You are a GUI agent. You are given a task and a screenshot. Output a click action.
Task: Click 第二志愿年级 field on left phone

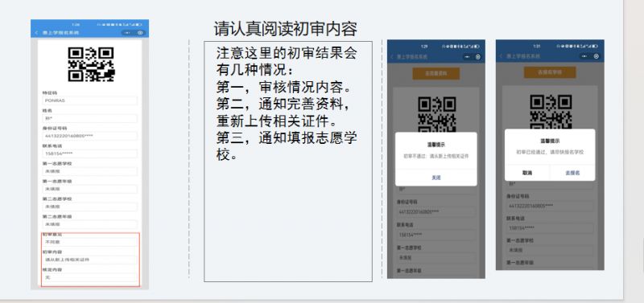coord(89,224)
